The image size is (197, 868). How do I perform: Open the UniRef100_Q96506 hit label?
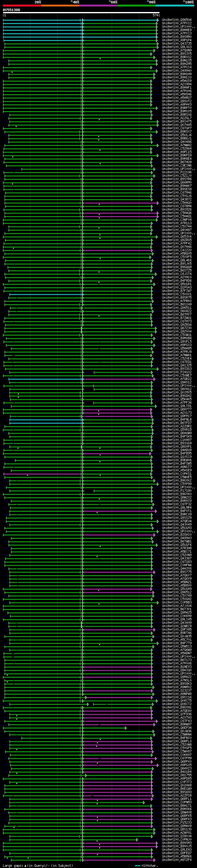[177, 20]
